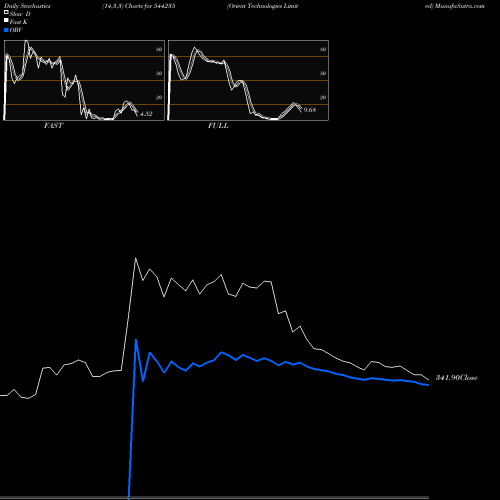The image size is (500, 500).
Task: Click the 50 level label in FAST chart
Action: pyautogui.click(x=159, y=73)
